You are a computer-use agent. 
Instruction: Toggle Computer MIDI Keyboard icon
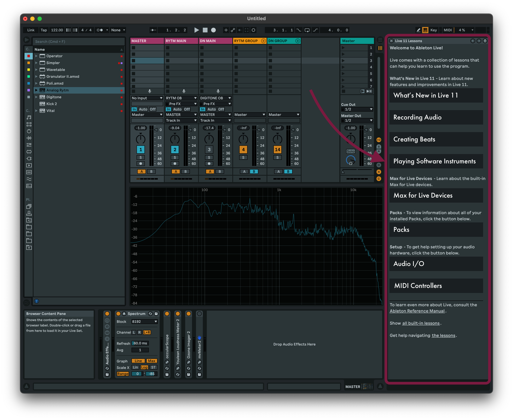click(x=425, y=30)
